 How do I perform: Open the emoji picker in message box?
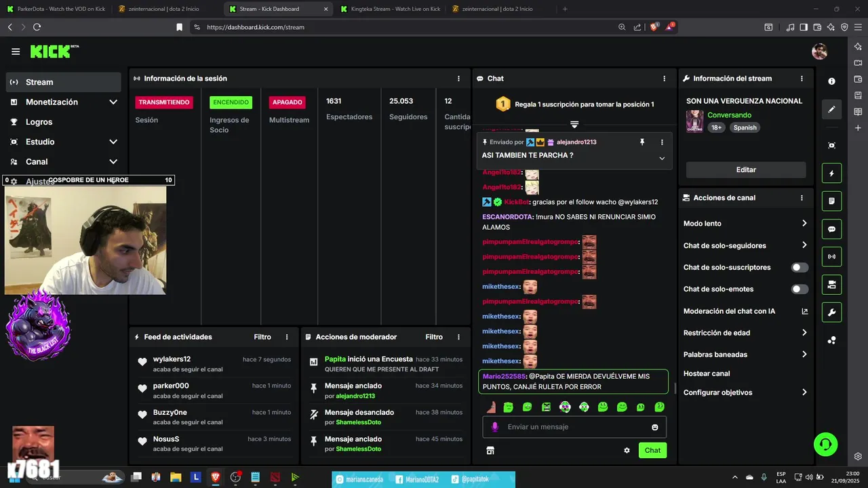pos(655,427)
